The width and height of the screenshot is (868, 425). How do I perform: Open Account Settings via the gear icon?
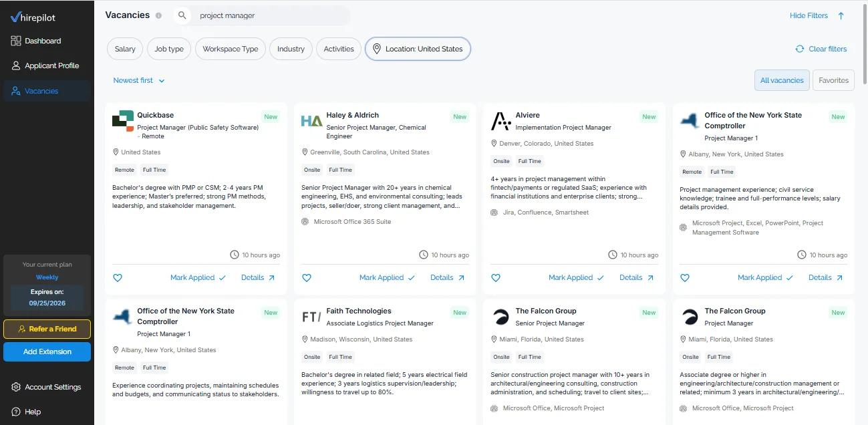point(15,386)
